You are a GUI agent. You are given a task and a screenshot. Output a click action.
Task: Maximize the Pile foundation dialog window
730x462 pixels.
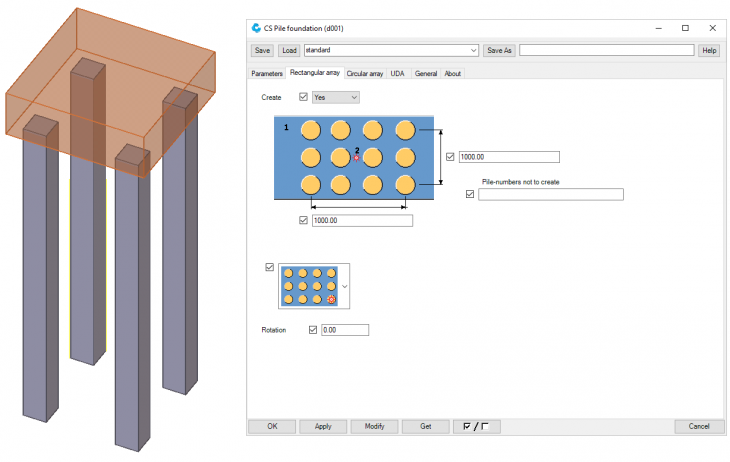coord(685,28)
